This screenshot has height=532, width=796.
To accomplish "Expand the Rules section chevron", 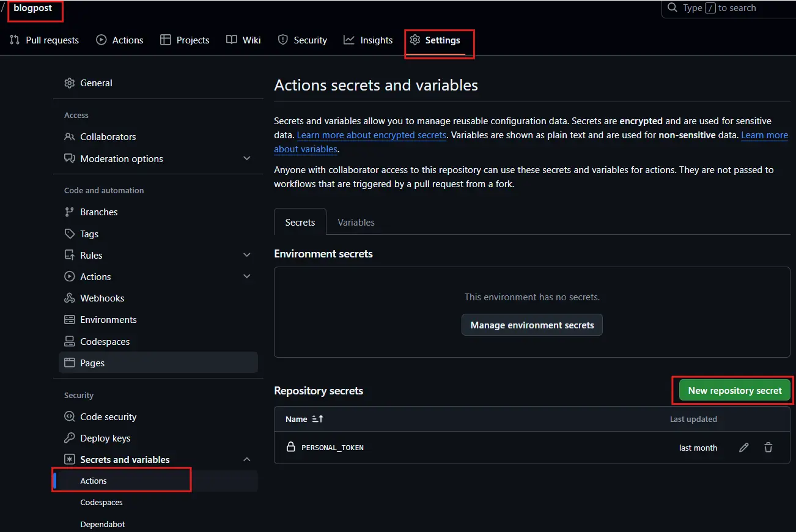I will pos(247,255).
